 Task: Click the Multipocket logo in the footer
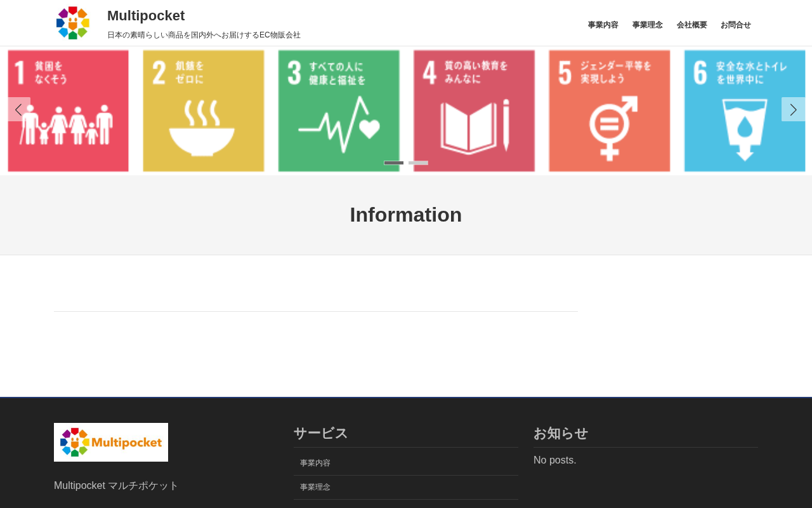[x=111, y=442]
